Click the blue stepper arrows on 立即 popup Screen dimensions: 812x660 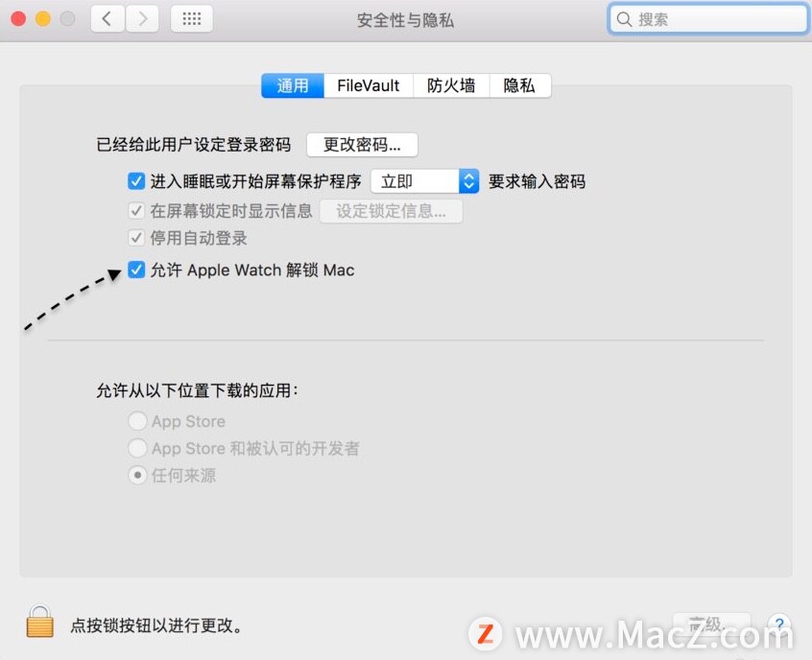point(468,181)
